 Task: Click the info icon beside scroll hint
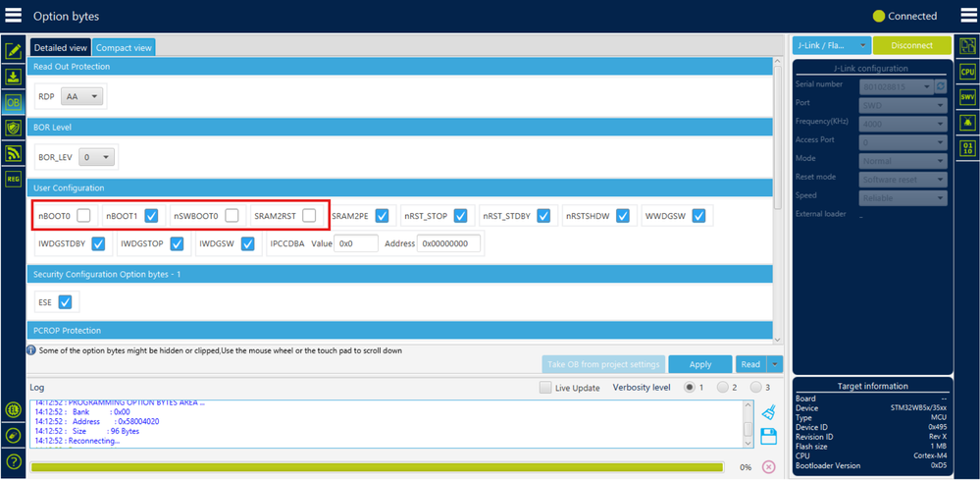[x=30, y=350]
